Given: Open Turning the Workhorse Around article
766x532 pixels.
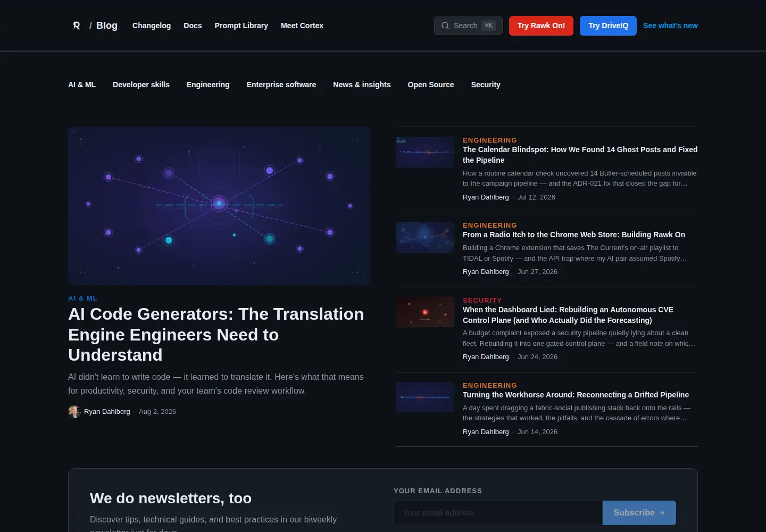Looking at the screenshot, I should point(576,395).
